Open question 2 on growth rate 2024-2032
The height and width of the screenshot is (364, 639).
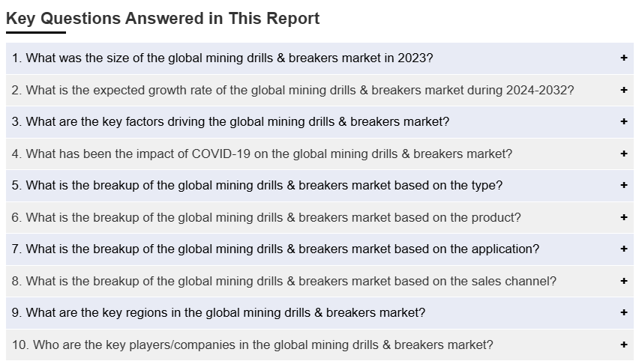[x=292, y=90]
